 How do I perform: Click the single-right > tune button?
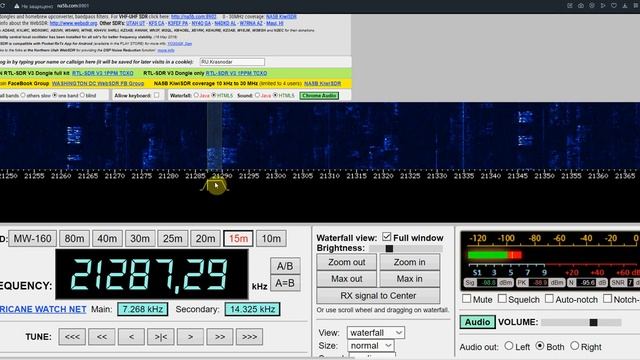[190, 337]
